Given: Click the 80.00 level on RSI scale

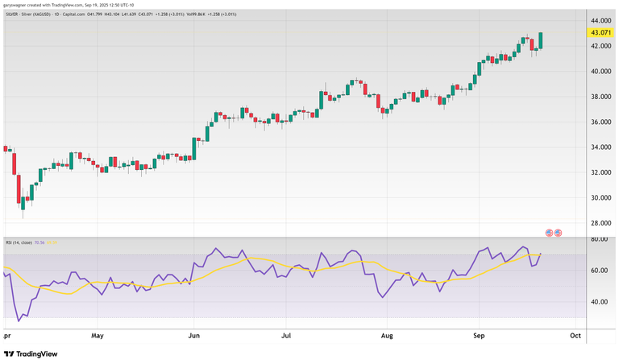Looking at the screenshot, I should click(x=600, y=240).
